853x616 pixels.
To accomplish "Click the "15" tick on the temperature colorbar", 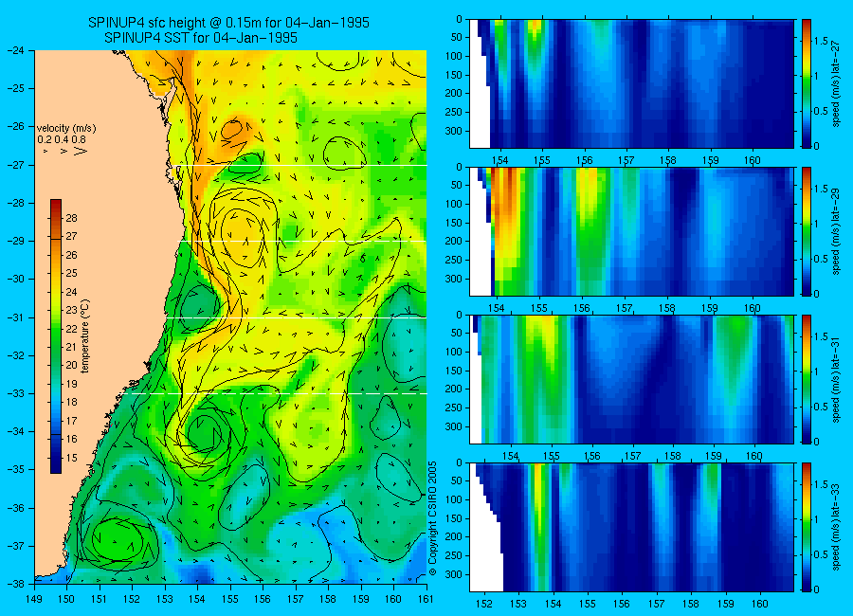I will [71, 458].
